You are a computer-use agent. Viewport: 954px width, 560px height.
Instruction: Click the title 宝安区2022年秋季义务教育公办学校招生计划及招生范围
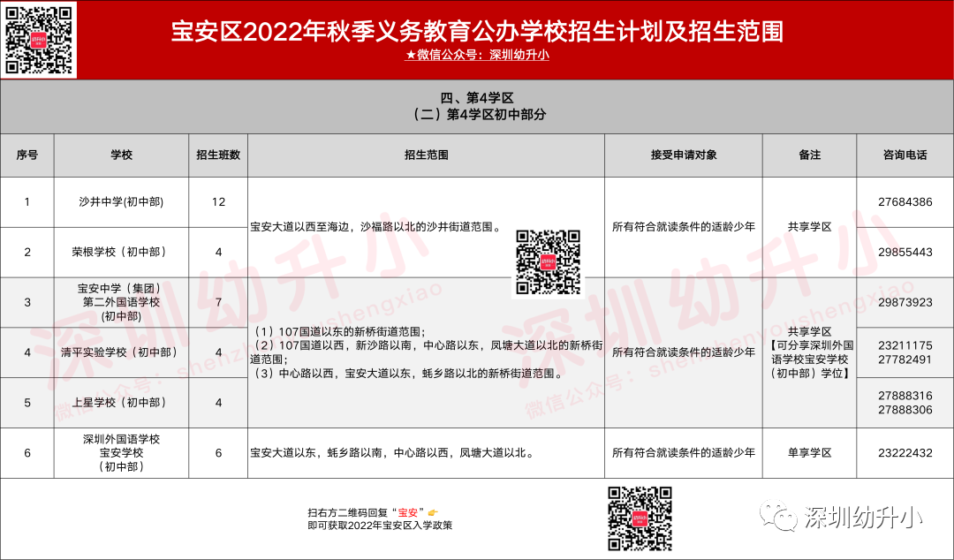click(477, 31)
